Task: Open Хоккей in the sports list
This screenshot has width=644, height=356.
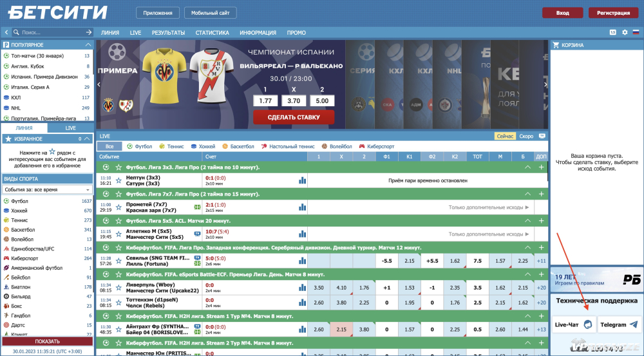Action: pos(19,211)
